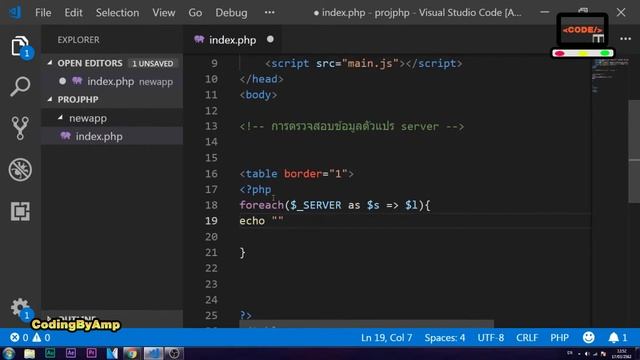Click the EXPLORER panel title
The width and height of the screenshot is (640, 360).
tap(78, 40)
